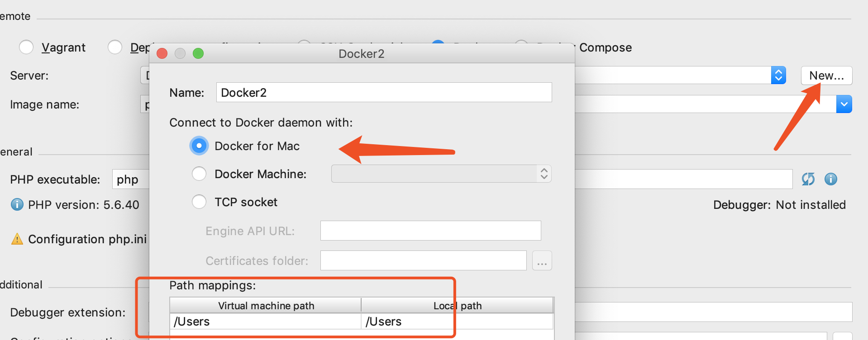The width and height of the screenshot is (868, 340).
Task: Open the Docker Machine dropdown list
Action: click(441, 174)
